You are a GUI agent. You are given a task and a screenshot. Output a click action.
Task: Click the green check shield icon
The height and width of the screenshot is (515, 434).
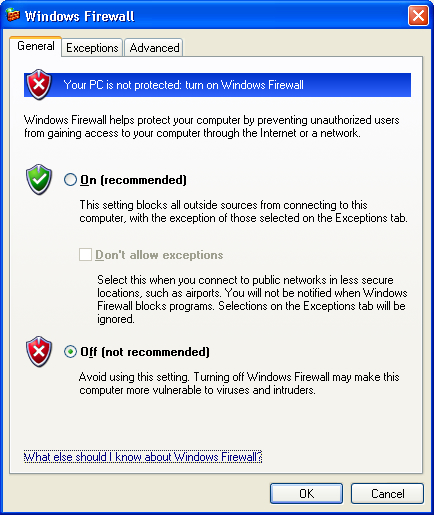(x=39, y=179)
